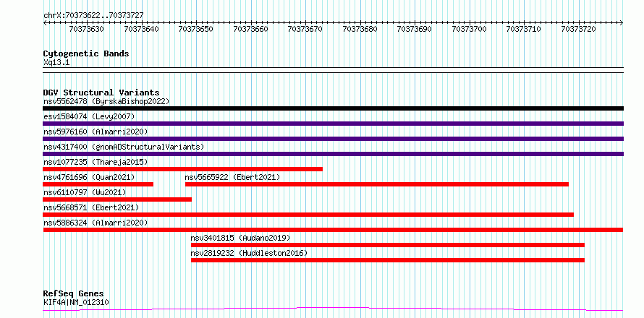The image size is (644, 318).
Task: Click ruler position 70373670
Action: (305, 29)
